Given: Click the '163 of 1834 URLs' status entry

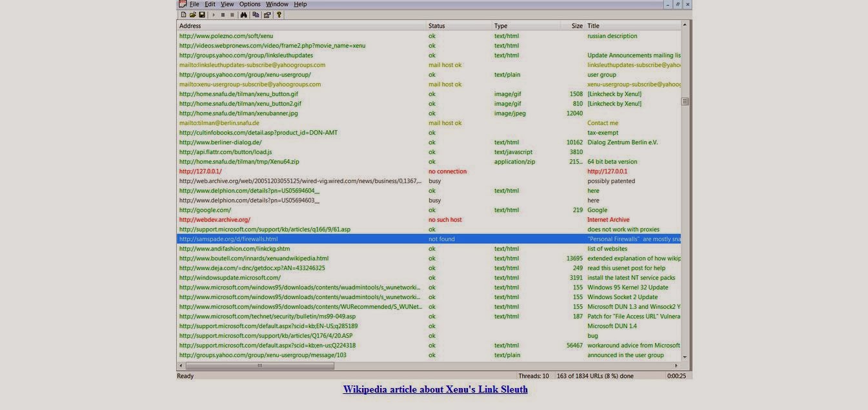Looking at the screenshot, I should click(595, 376).
